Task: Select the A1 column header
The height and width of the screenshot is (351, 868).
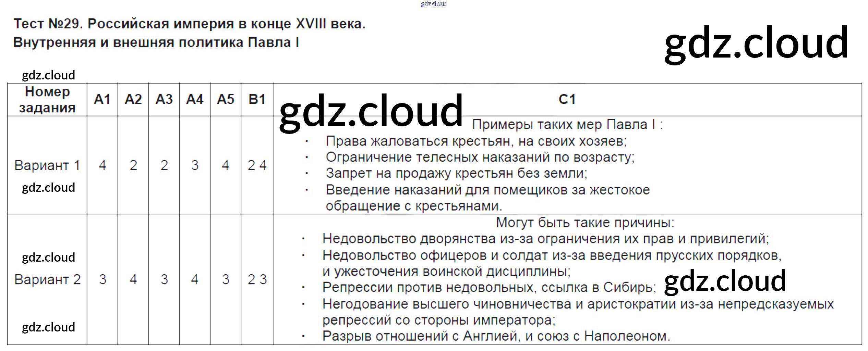Action: [102, 100]
